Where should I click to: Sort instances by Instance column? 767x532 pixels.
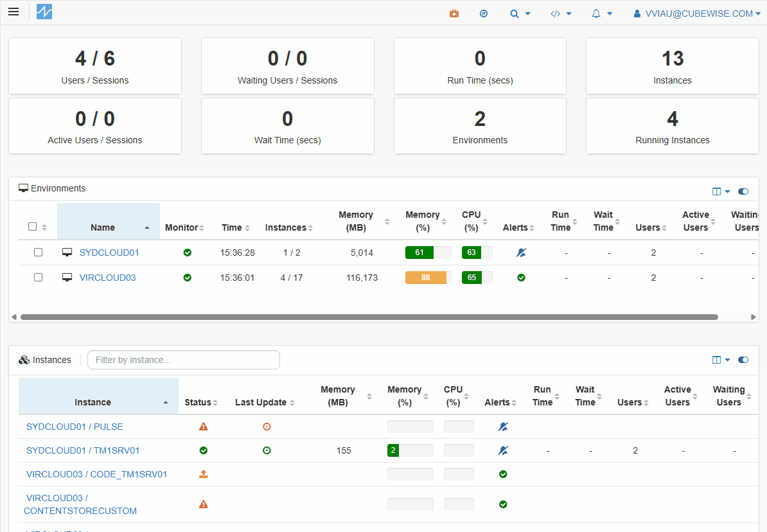tap(98, 396)
